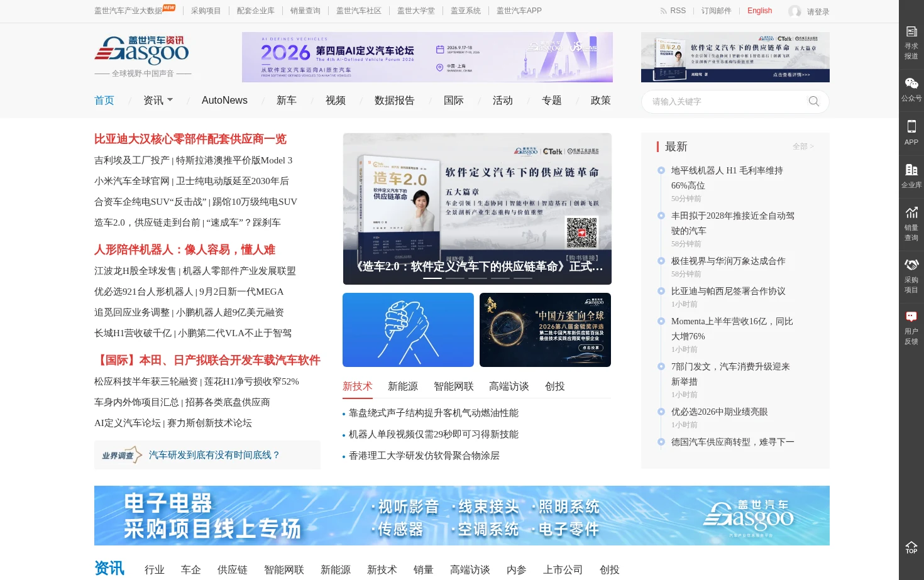Open the 2026 第四届AI定义汽车论坛 banner
This screenshot has height=580, width=924.
point(427,57)
